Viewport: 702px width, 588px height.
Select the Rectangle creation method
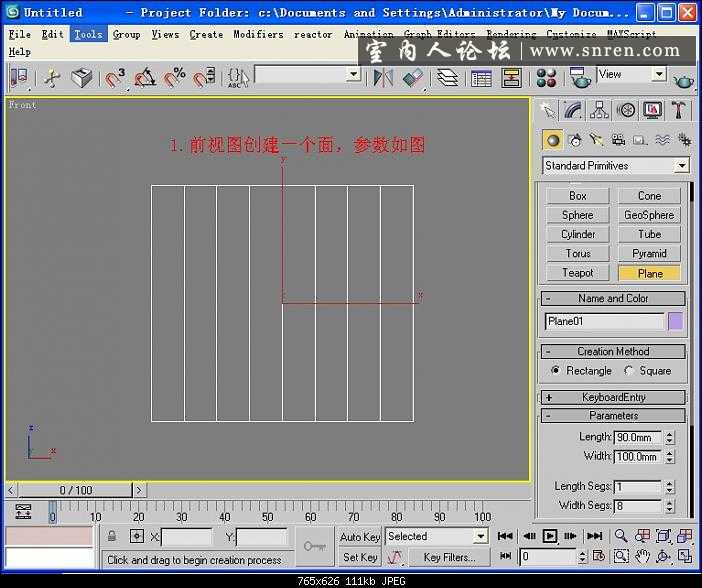pos(556,370)
